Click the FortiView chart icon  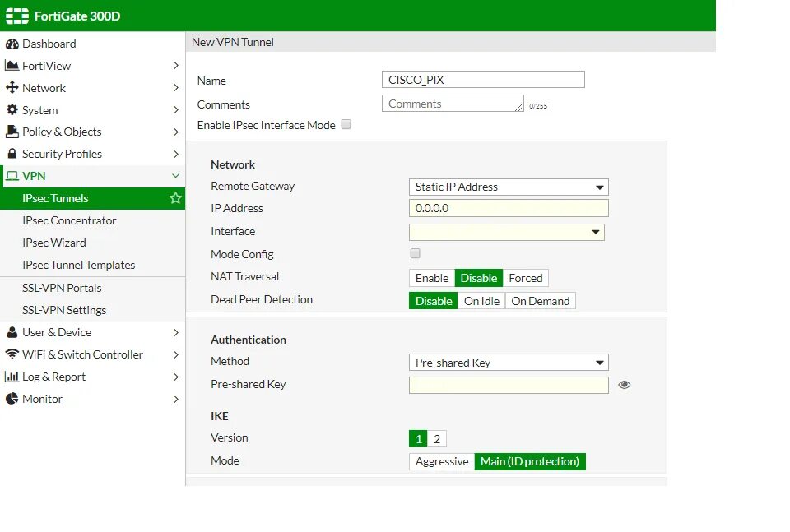point(12,66)
